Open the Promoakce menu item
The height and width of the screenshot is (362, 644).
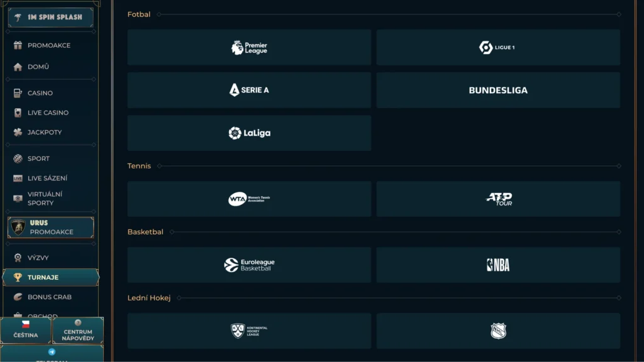(50, 45)
